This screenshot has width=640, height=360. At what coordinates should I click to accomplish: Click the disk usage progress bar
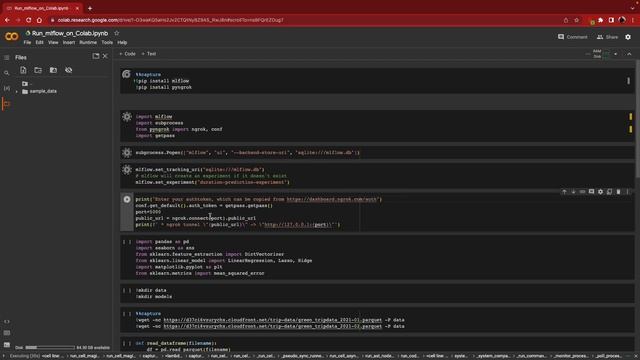50,347
